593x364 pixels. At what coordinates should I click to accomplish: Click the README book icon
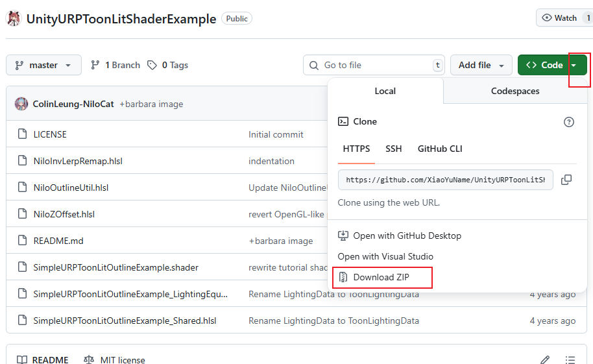(x=22, y=360)
